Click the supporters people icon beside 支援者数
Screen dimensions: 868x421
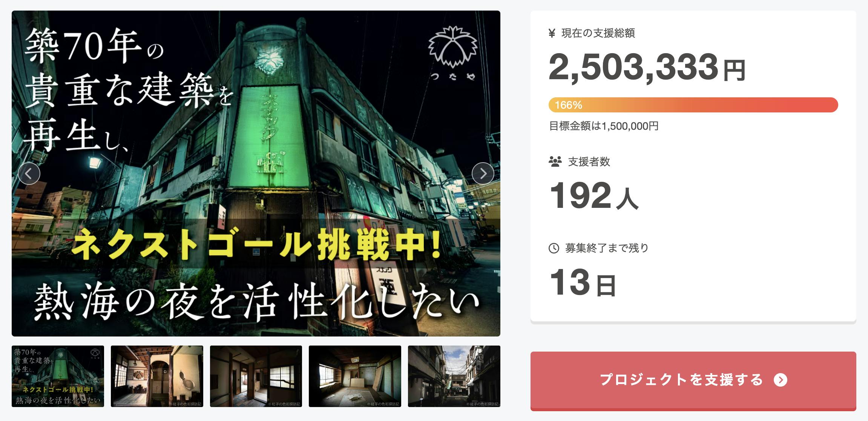[x=555, y=162]
